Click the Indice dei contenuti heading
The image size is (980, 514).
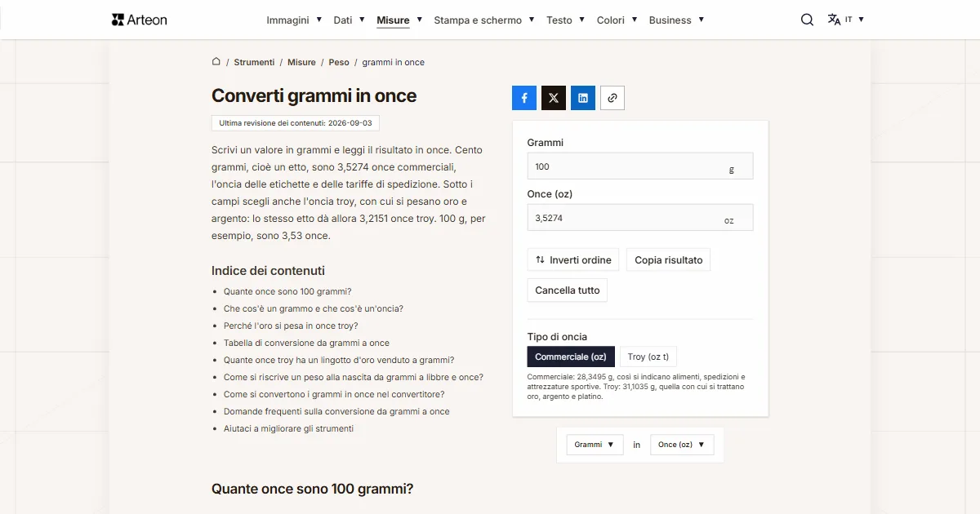click(x=268, y=271)
